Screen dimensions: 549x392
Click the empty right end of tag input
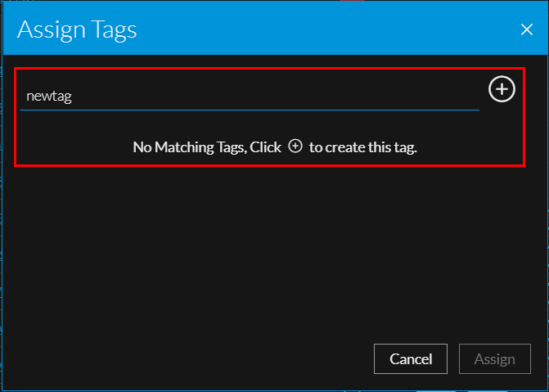[458, 96]
